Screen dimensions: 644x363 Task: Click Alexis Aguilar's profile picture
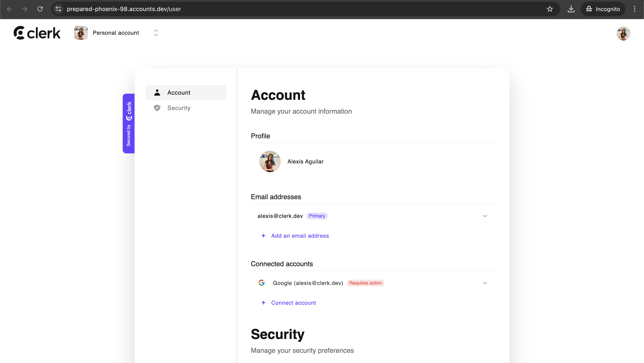pyautogui.click(x=270, y=161)
